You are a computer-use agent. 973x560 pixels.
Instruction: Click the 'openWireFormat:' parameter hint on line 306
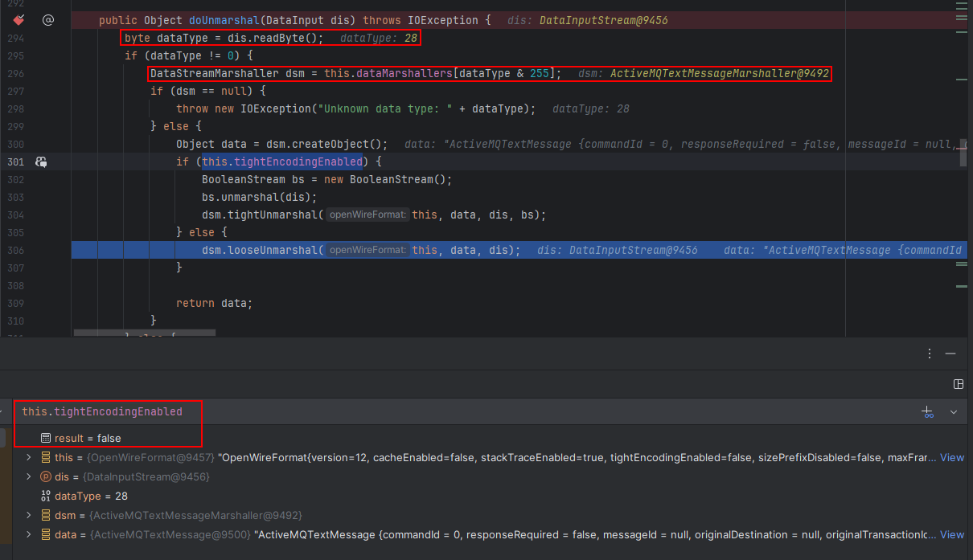[x=368, y=250]
